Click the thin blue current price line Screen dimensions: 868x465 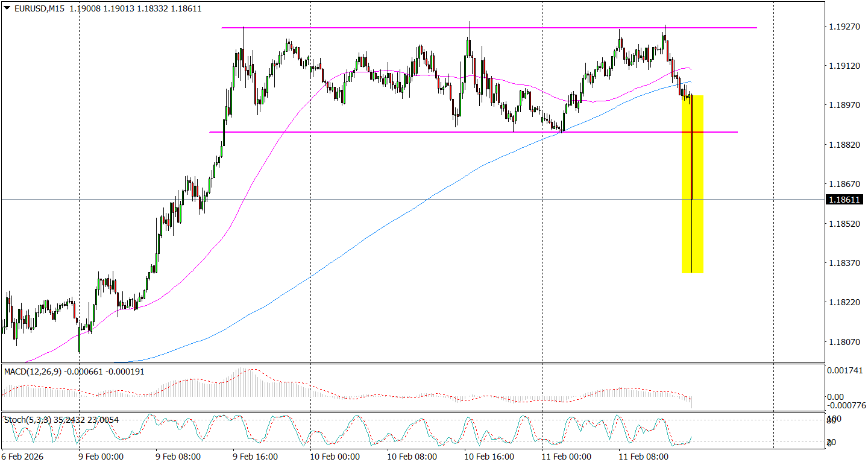[422, 199]
